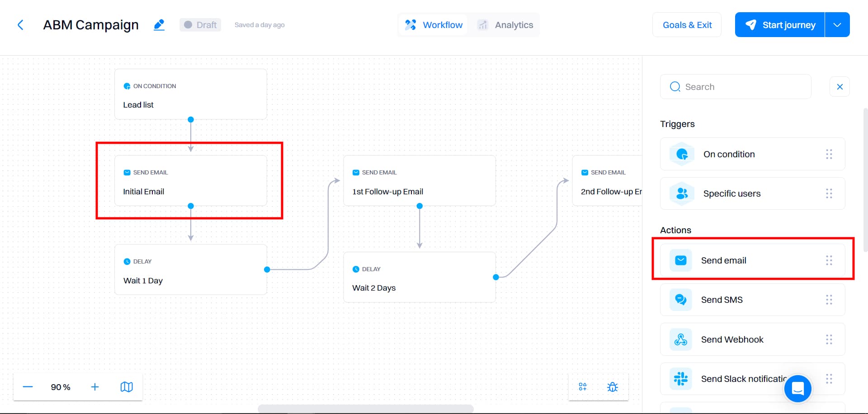
Task: Click the pencil icon to rename the campaign
Action: tap(159, 25)
